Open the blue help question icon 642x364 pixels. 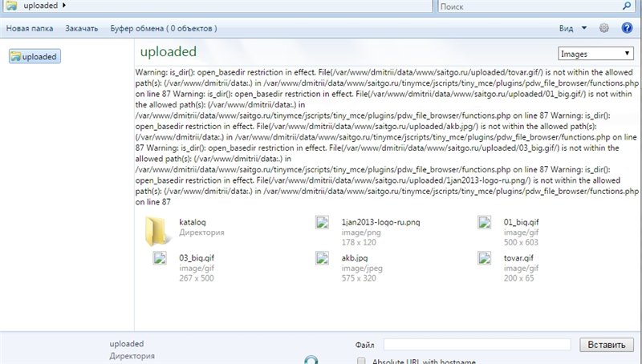(x=627, y=28)
